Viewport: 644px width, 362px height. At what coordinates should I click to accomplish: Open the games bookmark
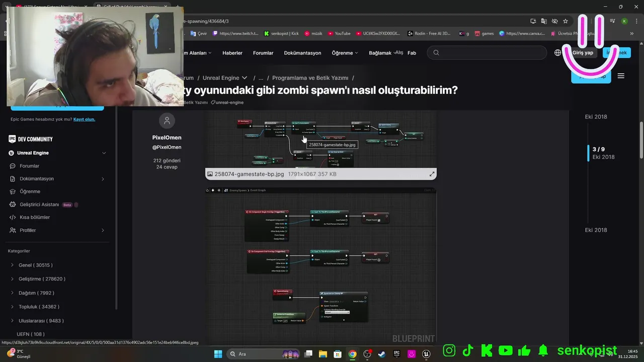click(x=484, y=33)
